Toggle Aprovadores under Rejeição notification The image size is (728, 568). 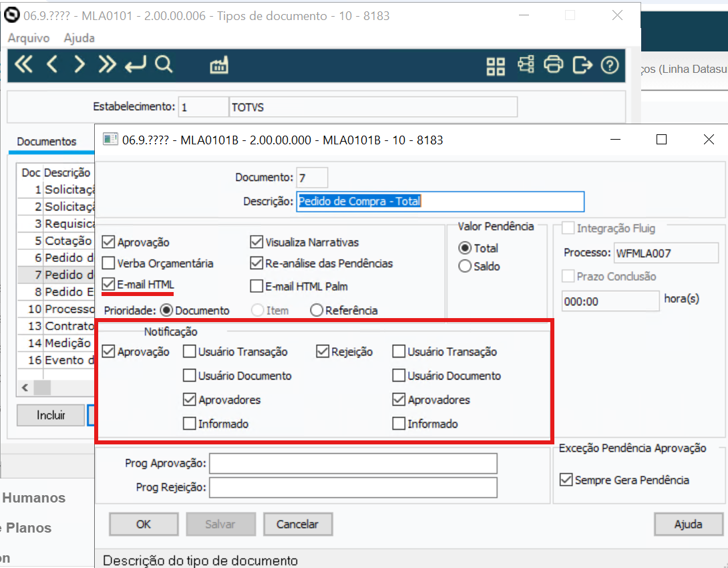399,400
